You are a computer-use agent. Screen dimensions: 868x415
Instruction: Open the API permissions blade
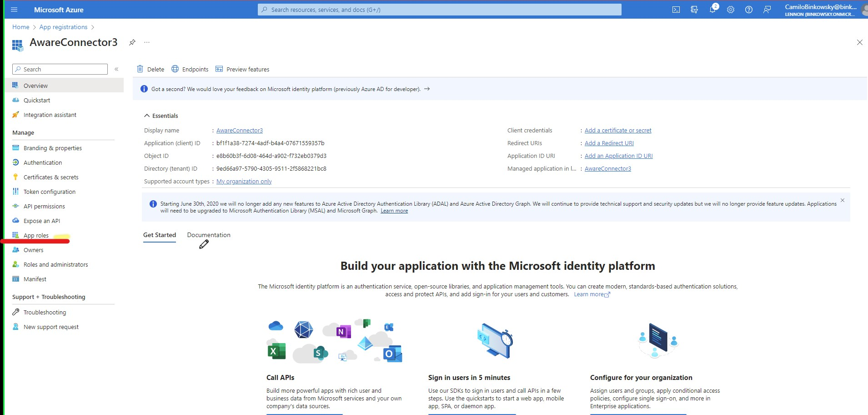click(44, 206)
